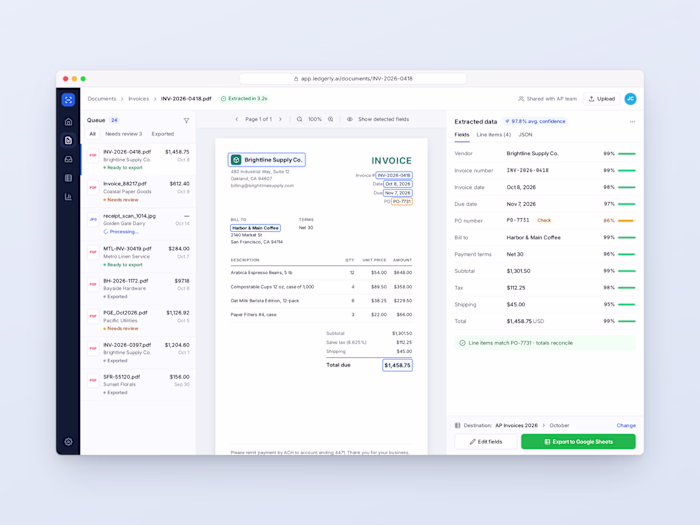Click the Change destination link
The height and width of the screenshot is (525, 700).
pos(626,425)
